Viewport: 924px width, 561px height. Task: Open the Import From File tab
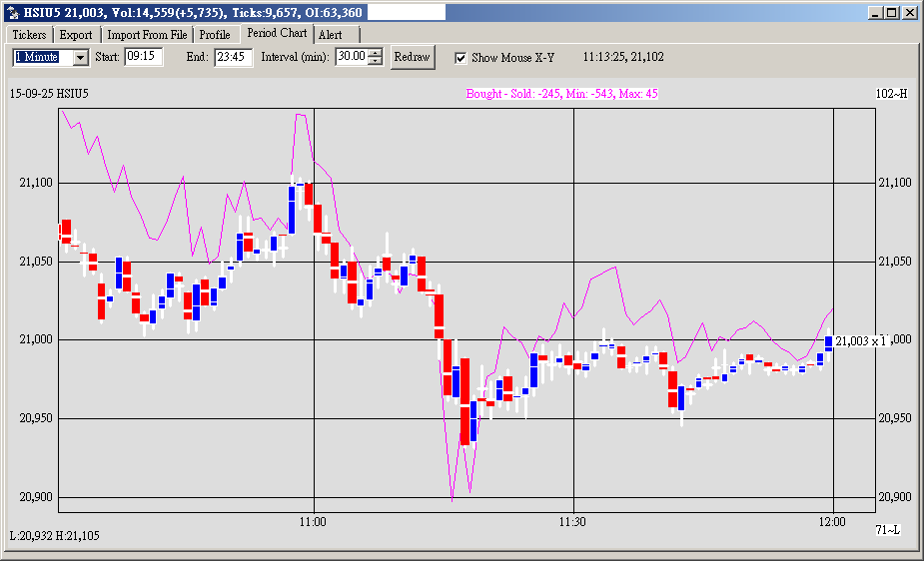coord(147,35)
